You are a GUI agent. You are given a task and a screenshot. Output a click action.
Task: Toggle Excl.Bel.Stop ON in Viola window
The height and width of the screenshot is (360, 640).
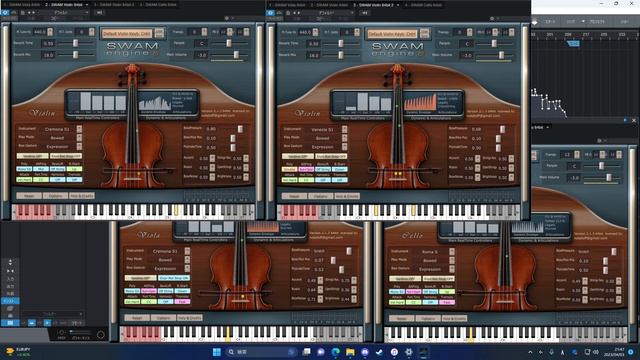pyautogui.click(x=174, y=278)
